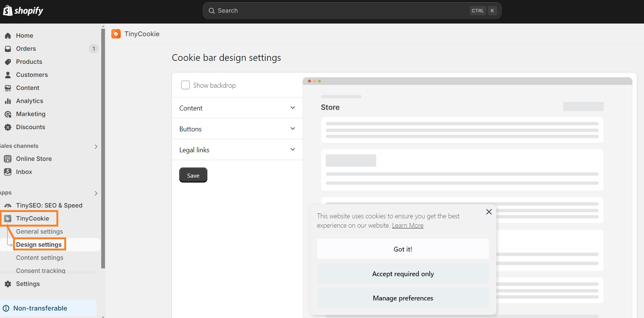
Task: Open General settings under TinyCookie
Action: pyautogui.click(x=39, y=232)
